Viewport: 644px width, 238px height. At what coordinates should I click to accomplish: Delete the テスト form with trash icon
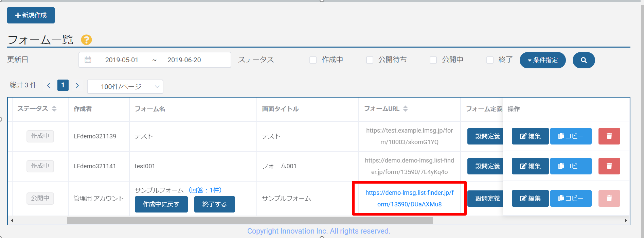point(609,136)
